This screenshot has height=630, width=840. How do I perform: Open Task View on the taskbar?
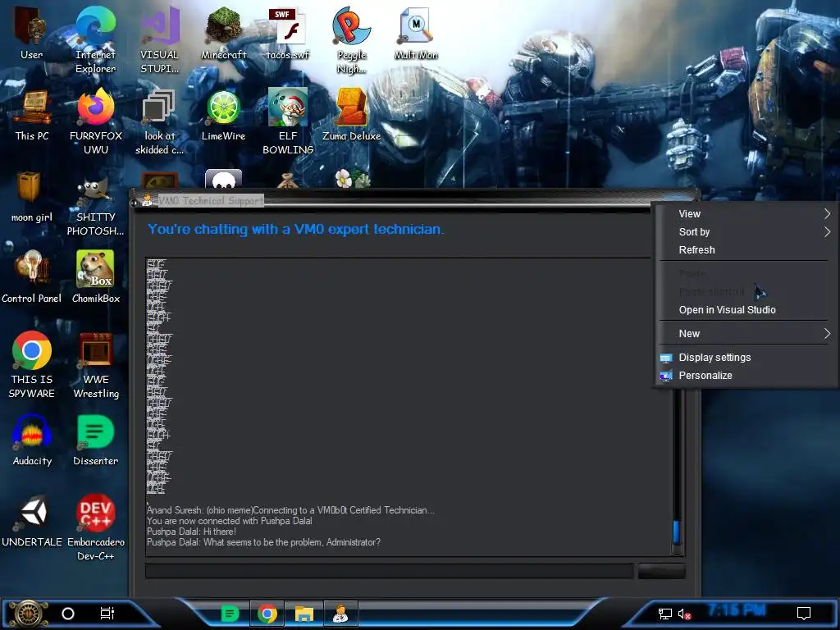coord(107,614)
